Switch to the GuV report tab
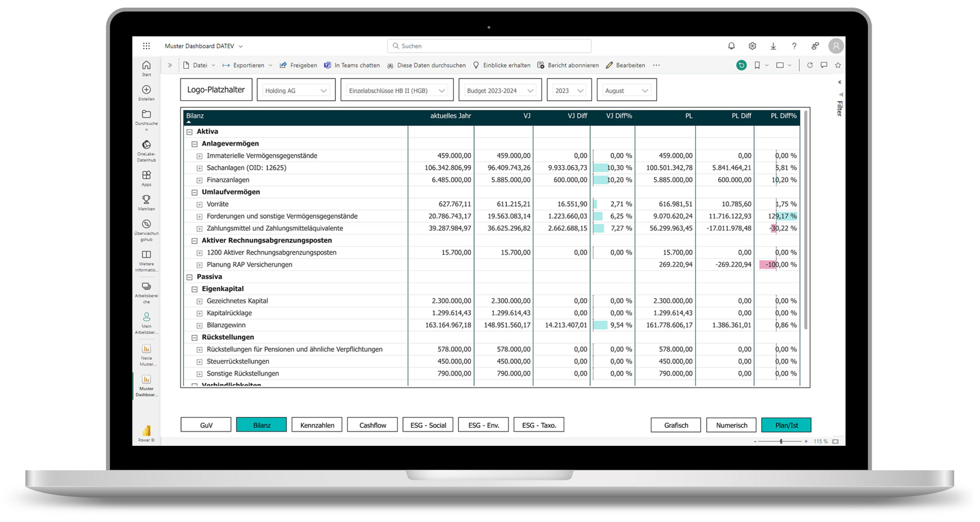The image size is (980, 522). (x=206, y=425)
